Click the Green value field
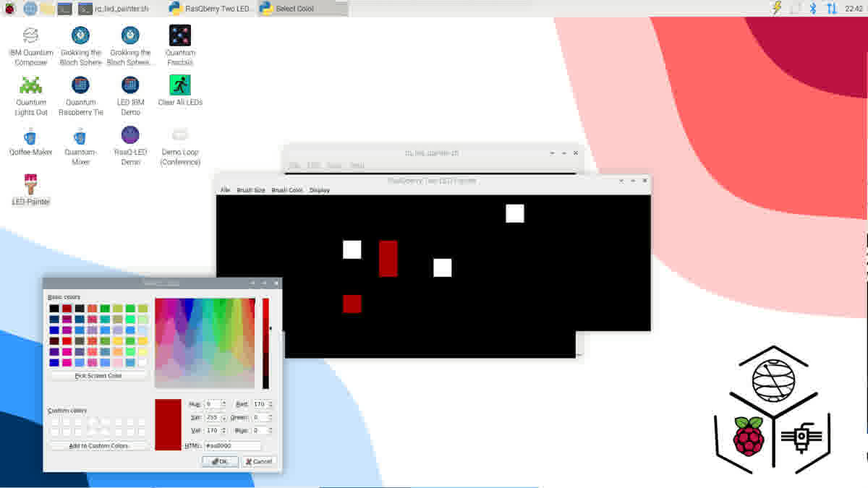Image resolution: width=868 pixels, height=488 pixels. [x=259, y=417]
